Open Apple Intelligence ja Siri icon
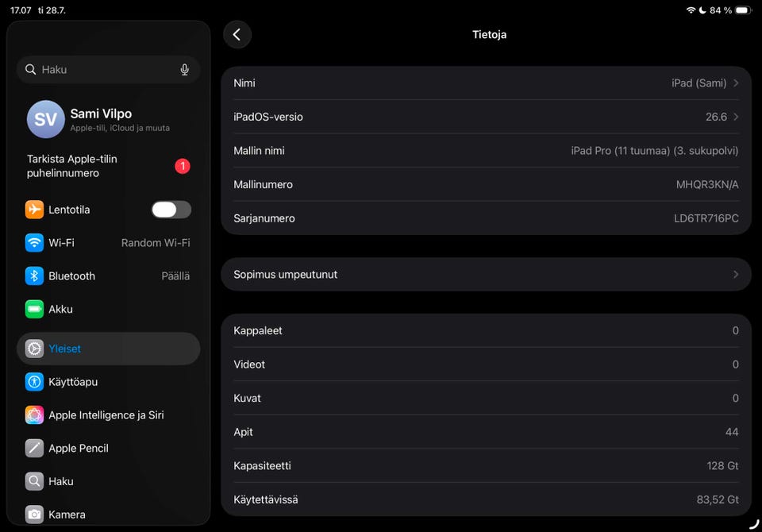Image resolution: width=762 pixels, height=532 pixels. (x=34, y=414)
